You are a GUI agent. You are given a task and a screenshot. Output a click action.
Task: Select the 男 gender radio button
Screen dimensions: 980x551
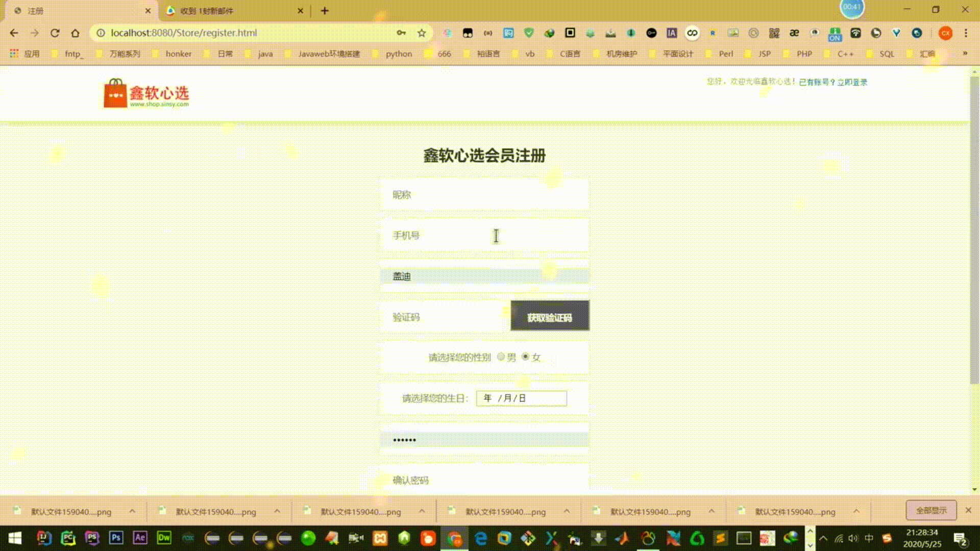tap(501, 357)
